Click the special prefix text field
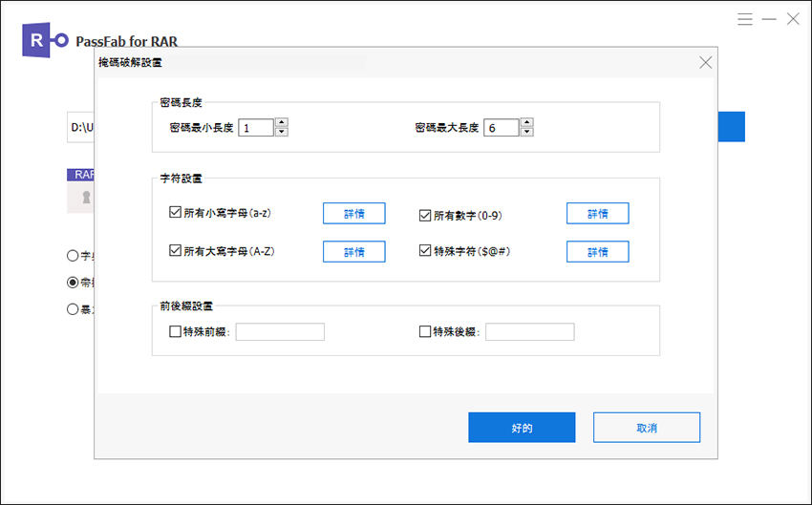 pyautogui.click(x=280, y=331)
